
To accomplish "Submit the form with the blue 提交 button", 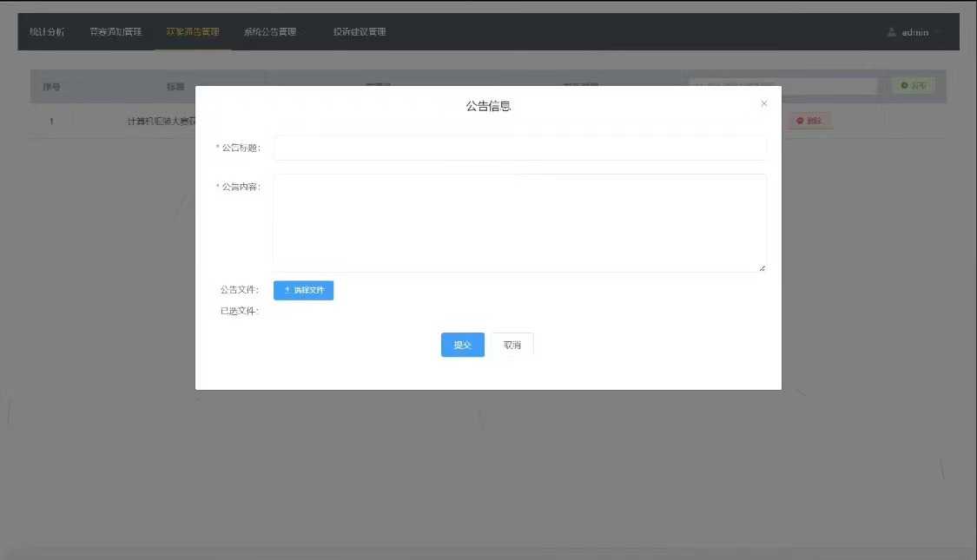I will 463,345.
